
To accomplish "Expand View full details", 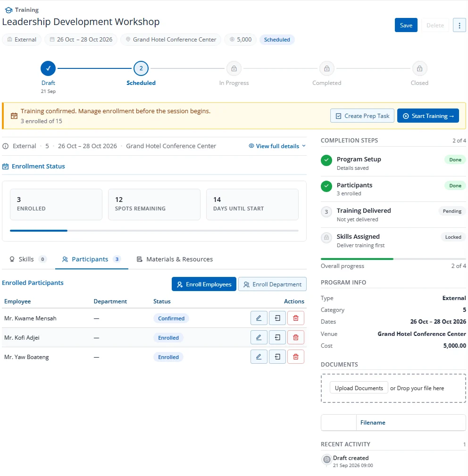I will tap(277, 146).
